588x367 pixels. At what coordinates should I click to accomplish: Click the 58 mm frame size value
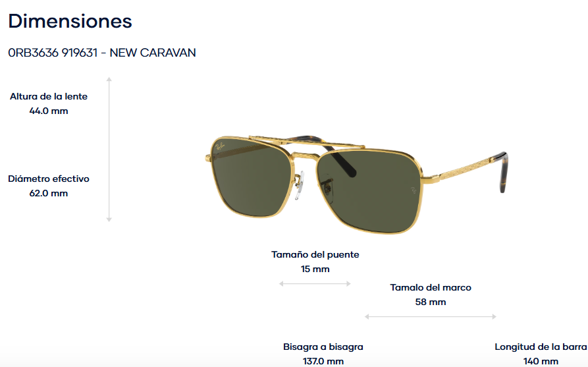(431, 302)
